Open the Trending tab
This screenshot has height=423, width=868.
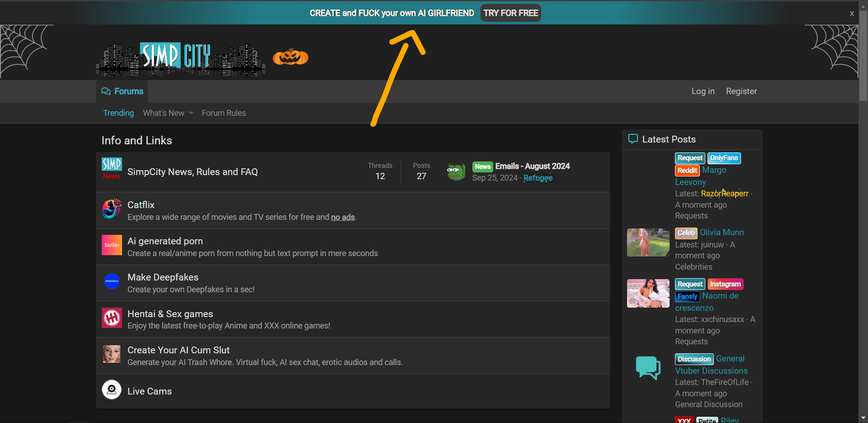[x=118, y=113]
